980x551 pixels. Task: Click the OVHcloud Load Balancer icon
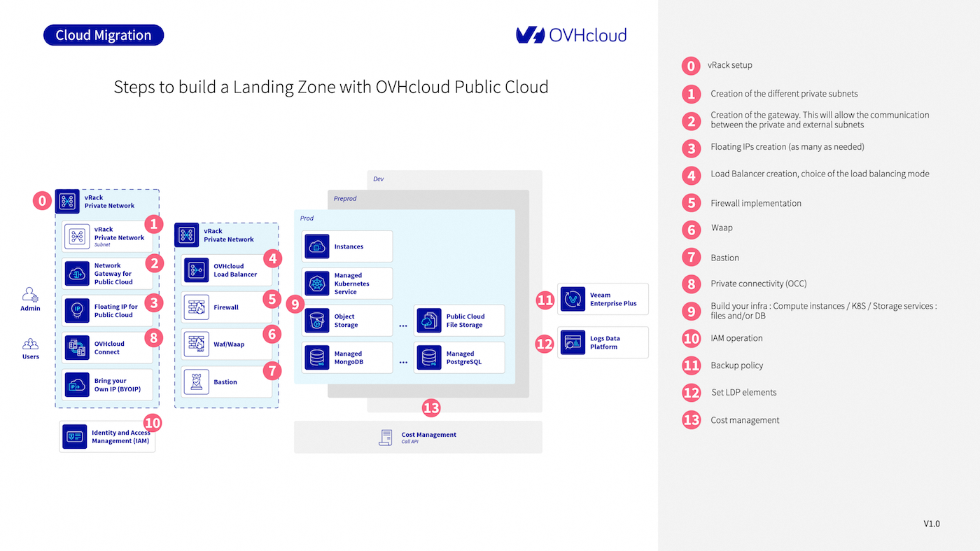197,270
